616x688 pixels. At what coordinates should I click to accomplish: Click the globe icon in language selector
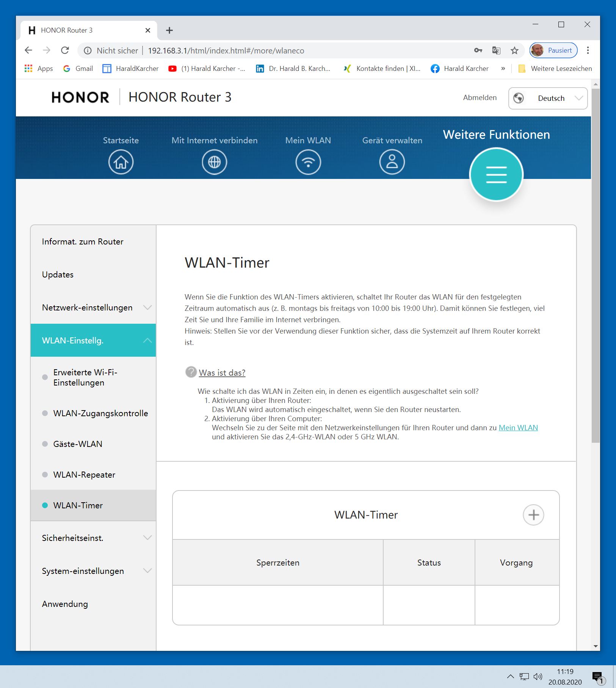(519, 98)
